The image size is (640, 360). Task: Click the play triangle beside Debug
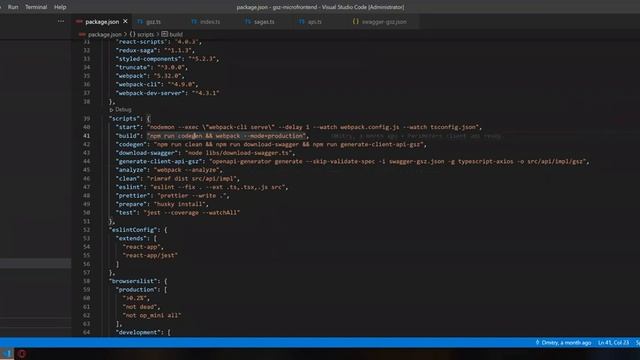[111, 110]
